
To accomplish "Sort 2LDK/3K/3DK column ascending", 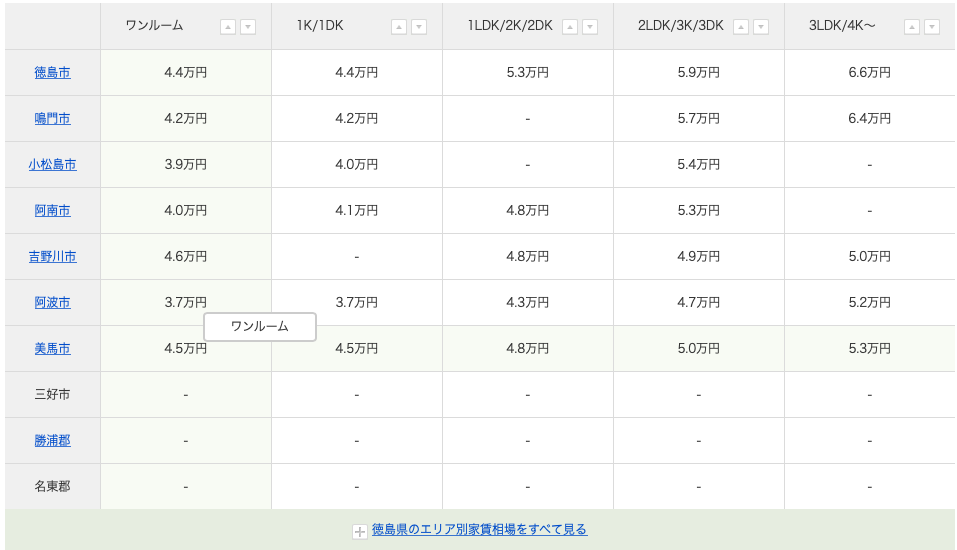I will pyautogui.click(x=740, y=27).
